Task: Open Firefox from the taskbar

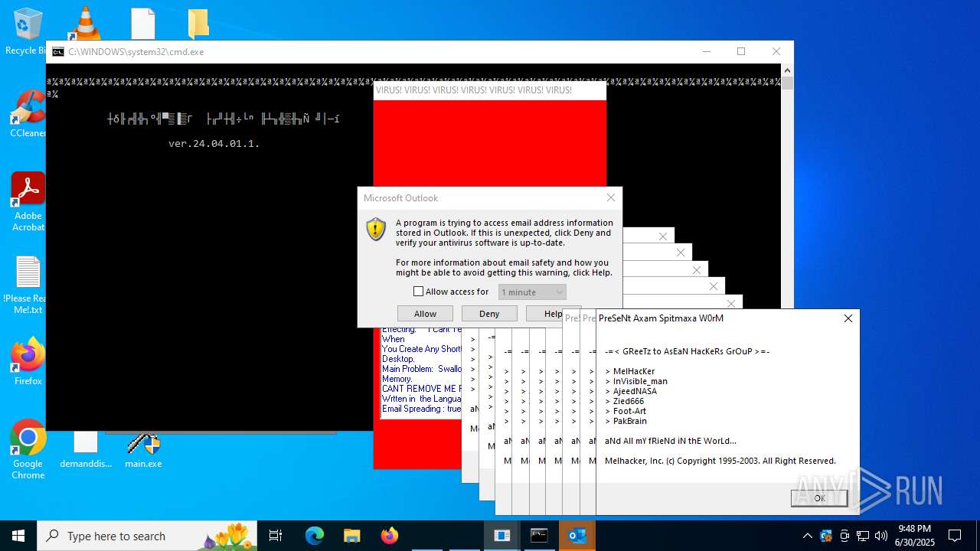Action: click(389, 536)
